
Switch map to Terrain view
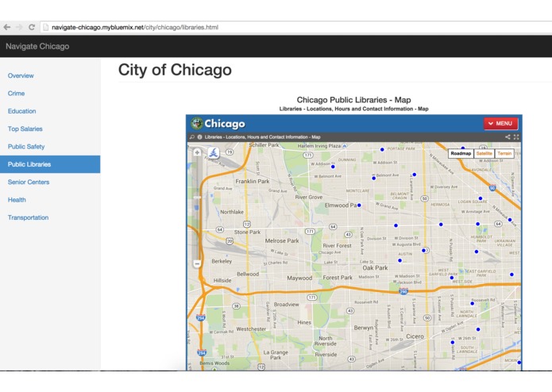pyautogui.click(x=504, y=153)
